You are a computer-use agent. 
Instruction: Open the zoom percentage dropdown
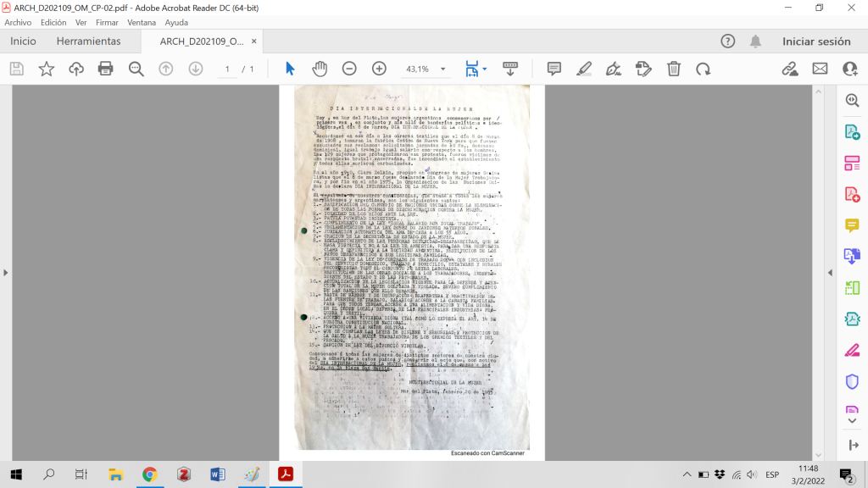tap(442, 69)
